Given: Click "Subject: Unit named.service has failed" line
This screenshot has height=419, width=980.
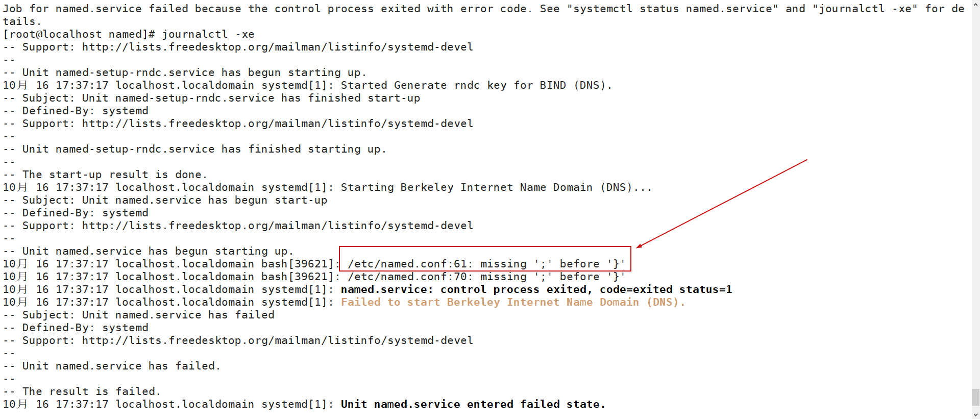Looking at the screenshot, I should point(148,315).
